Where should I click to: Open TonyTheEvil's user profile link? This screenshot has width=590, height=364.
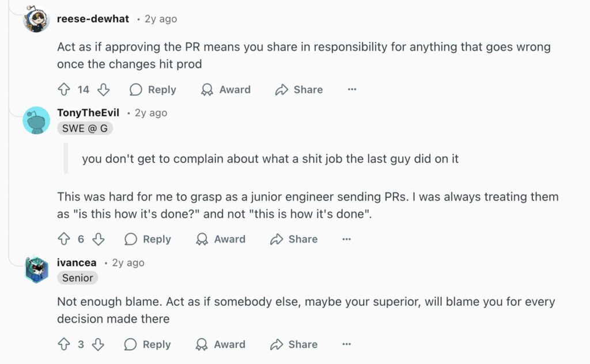click(88, 113)
